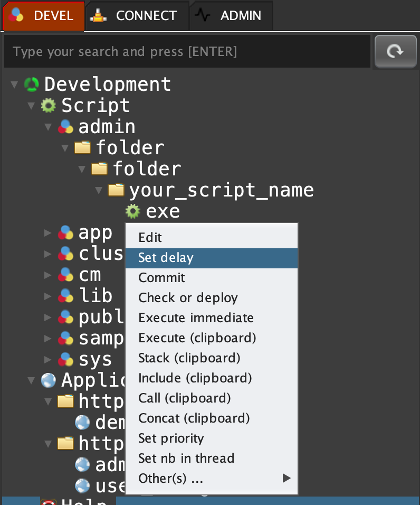Click the admin package colored icon
420x505 pixels.
tap(65, 127)
